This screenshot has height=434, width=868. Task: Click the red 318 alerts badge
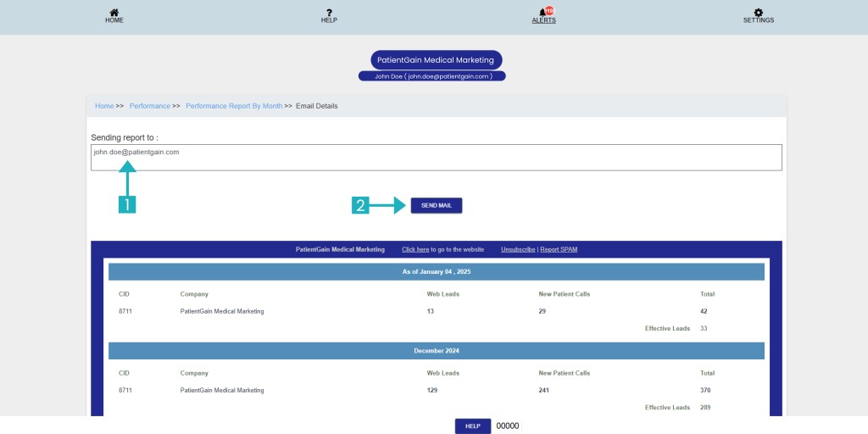point(548,9)
